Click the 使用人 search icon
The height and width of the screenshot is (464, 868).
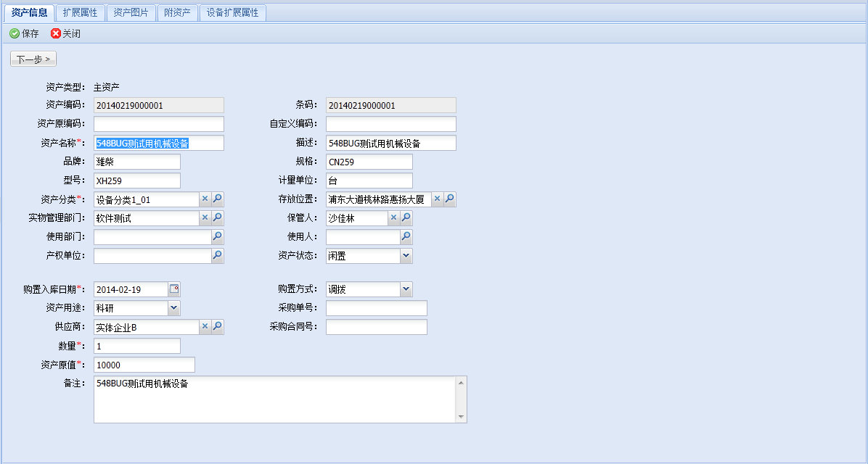(406, 237)
